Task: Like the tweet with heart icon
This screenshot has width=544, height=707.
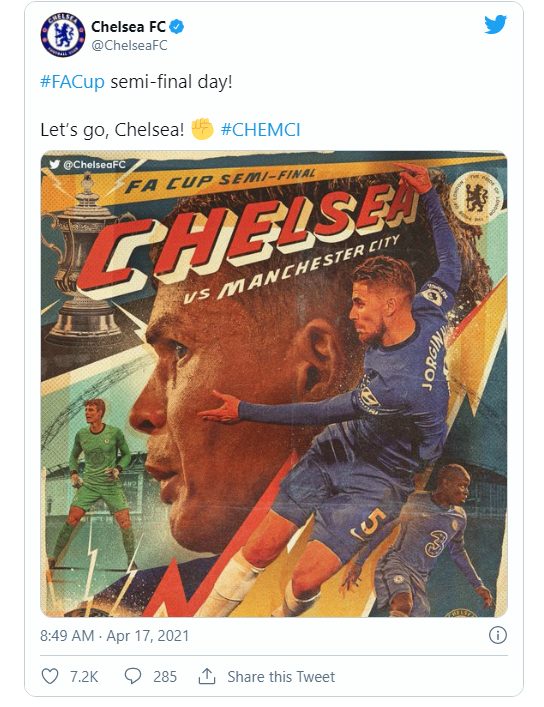Action: [50, 676]
